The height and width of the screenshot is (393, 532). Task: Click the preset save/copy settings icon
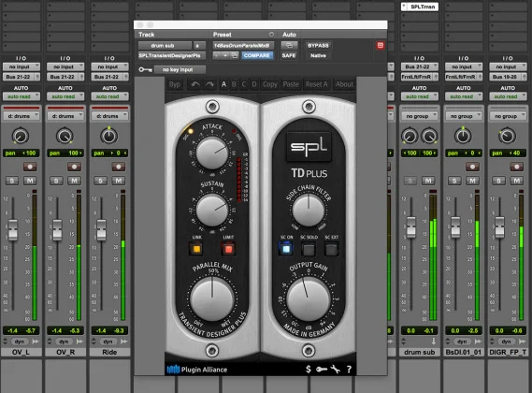(x=235, y=55)
